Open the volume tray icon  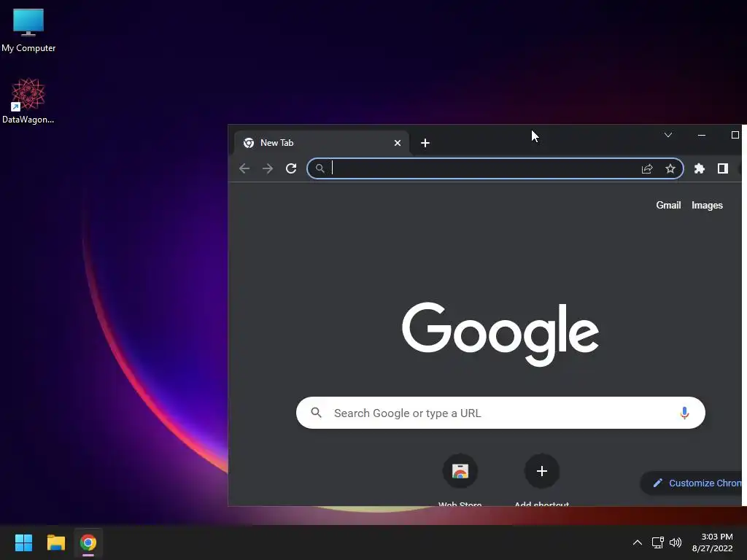(675, 542)
